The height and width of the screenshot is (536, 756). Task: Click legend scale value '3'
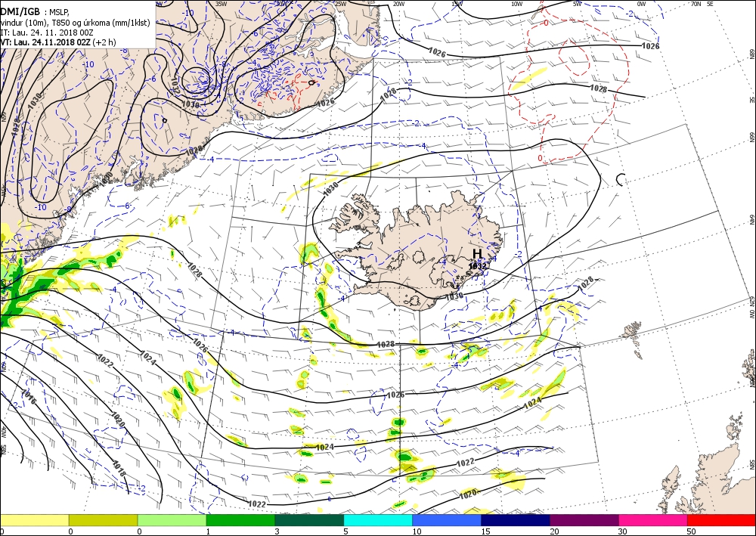coord(277,531)
